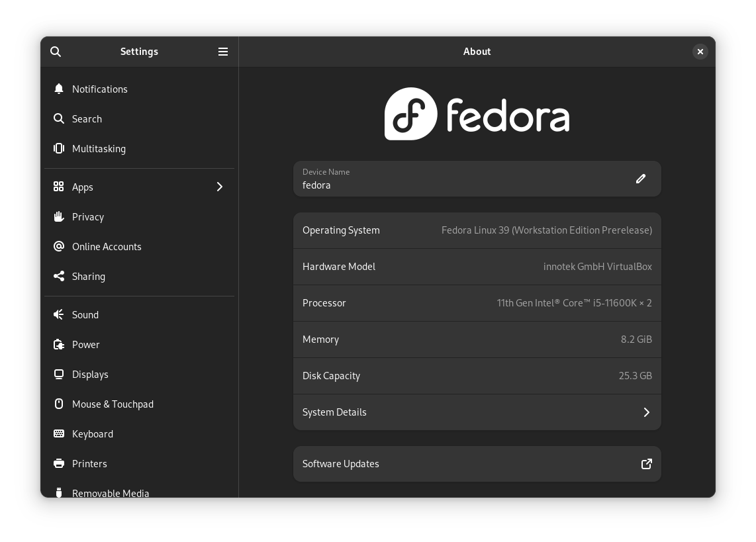Open Software Updates via external link icon
The image size is (756, 542).
(646, 464)
